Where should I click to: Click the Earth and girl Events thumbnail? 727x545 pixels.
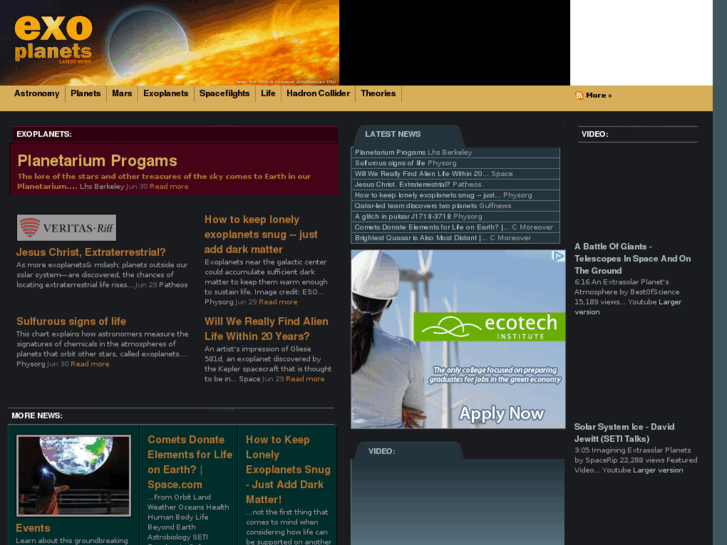(x=74, y=475)
